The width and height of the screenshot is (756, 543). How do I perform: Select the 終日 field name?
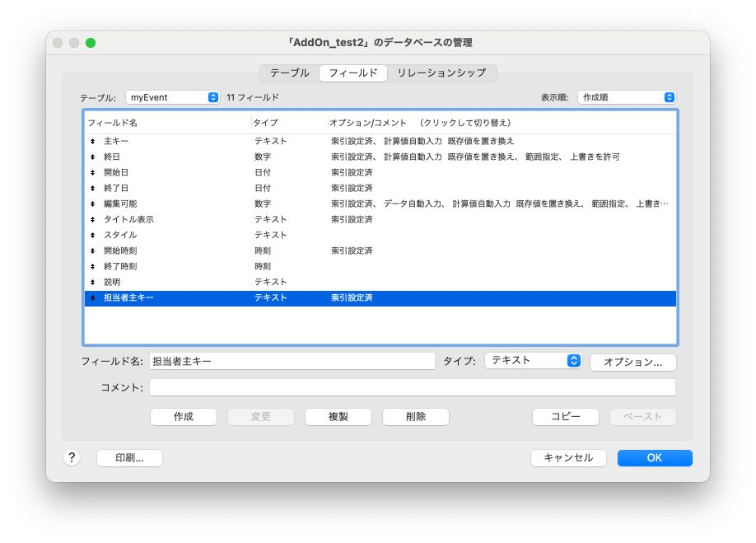point(112,157)
